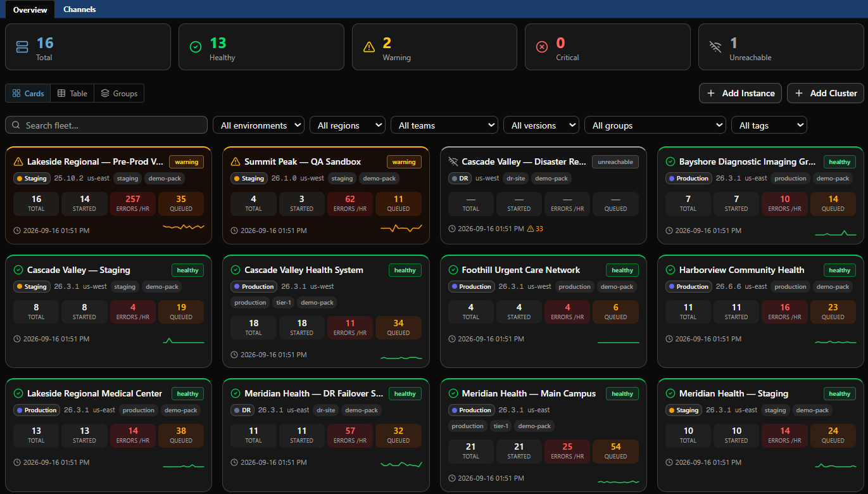Expand the All teams dropdown
The width and height of the screenshot is (868, 494).
click(x=444, y=125)
